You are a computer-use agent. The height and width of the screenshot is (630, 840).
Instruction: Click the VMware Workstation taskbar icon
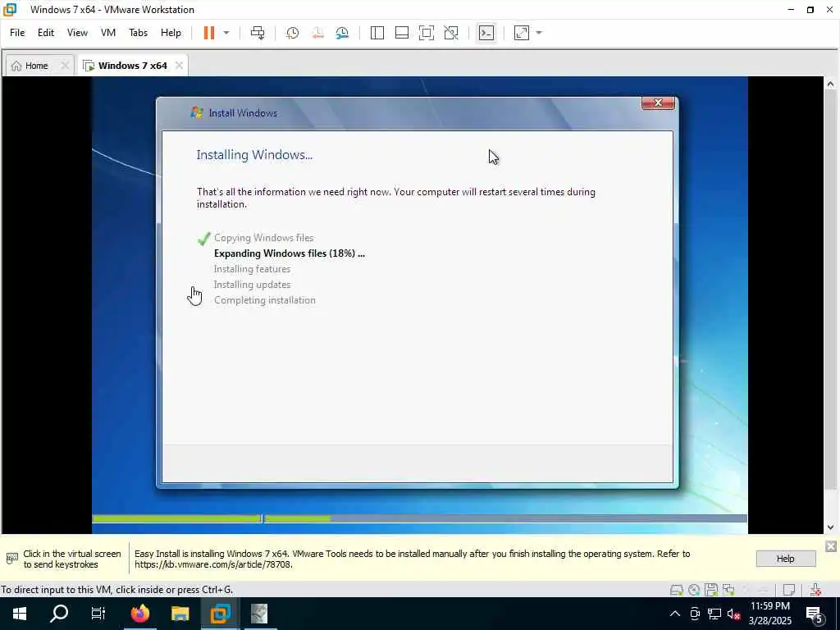pos(220,614)
